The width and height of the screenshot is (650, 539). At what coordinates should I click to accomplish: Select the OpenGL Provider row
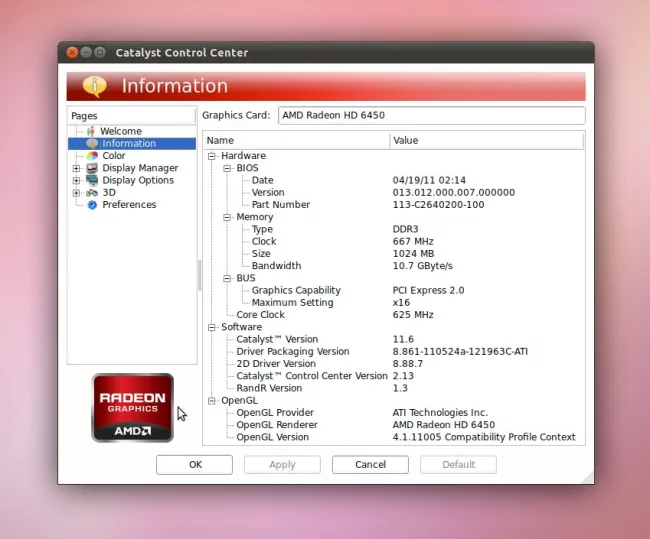(x=394, y=413)
